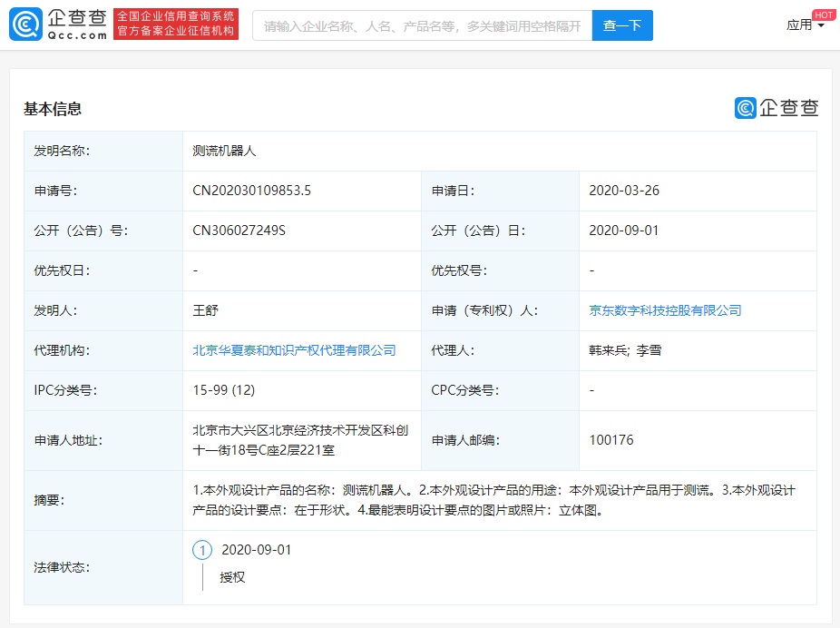
Task: Click the 公开（公告）号 label cell
Action: [x=103, y=231]
